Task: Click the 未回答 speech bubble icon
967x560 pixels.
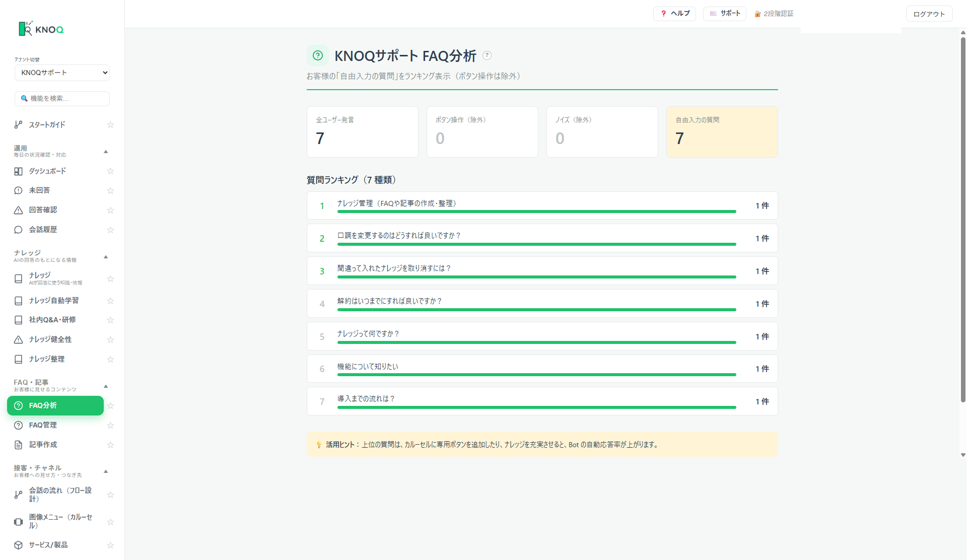Action: point(18,190)
